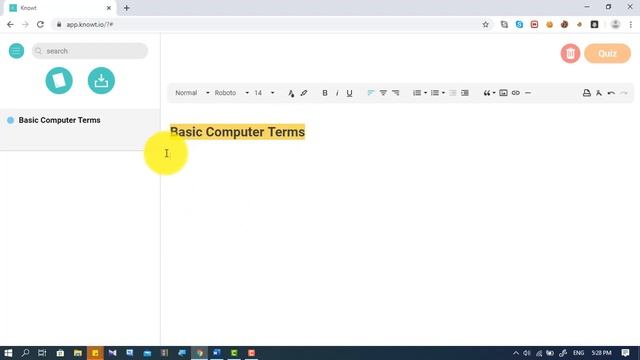
Task: Open the notification center
Action: [625, 353]
